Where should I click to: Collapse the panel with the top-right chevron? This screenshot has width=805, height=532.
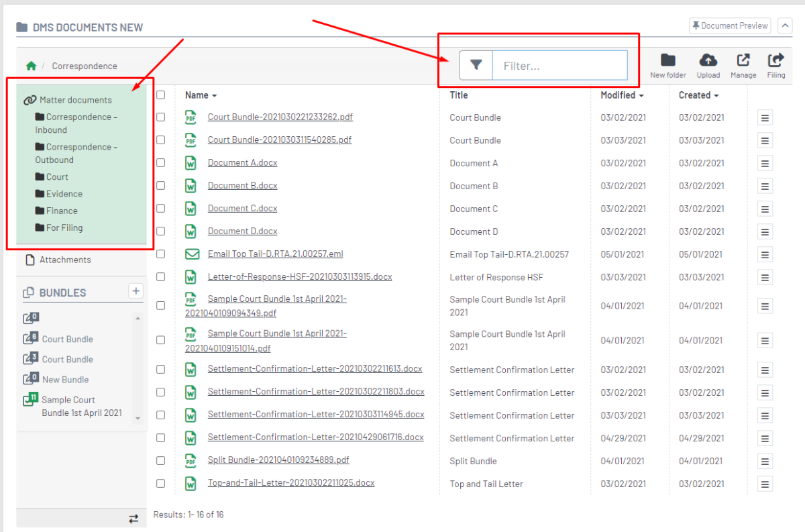click(785, 25)
